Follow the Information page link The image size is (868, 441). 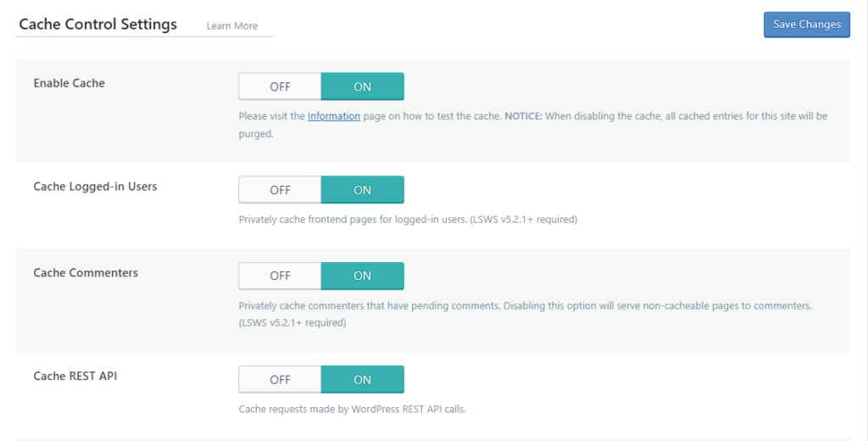coord(334,116)
